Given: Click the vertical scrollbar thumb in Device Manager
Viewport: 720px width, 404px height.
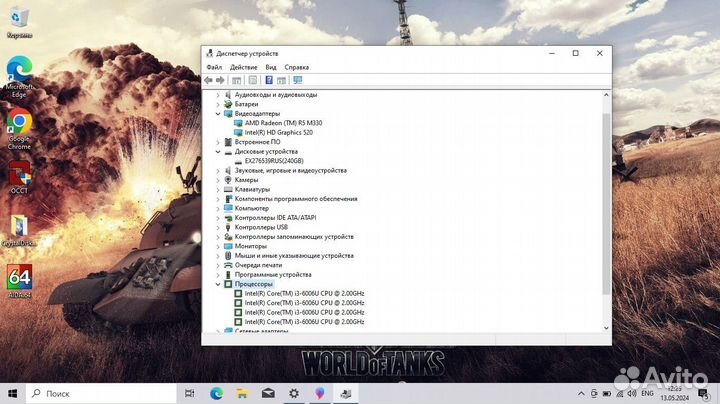Looking at the screenshot, I should [x=606, y=203].
